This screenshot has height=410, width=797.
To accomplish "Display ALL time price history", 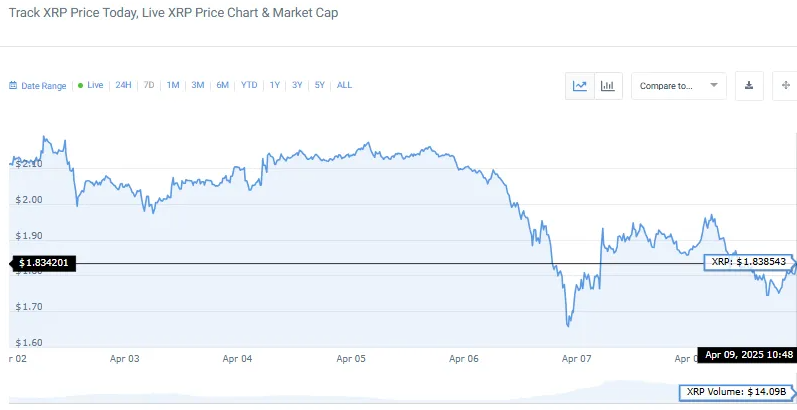I will point(344,86).
